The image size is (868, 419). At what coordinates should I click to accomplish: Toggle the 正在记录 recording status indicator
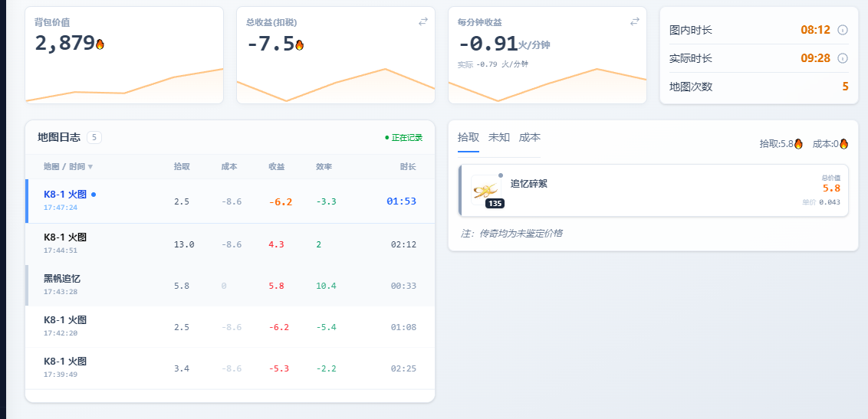(x=403, y=138)
